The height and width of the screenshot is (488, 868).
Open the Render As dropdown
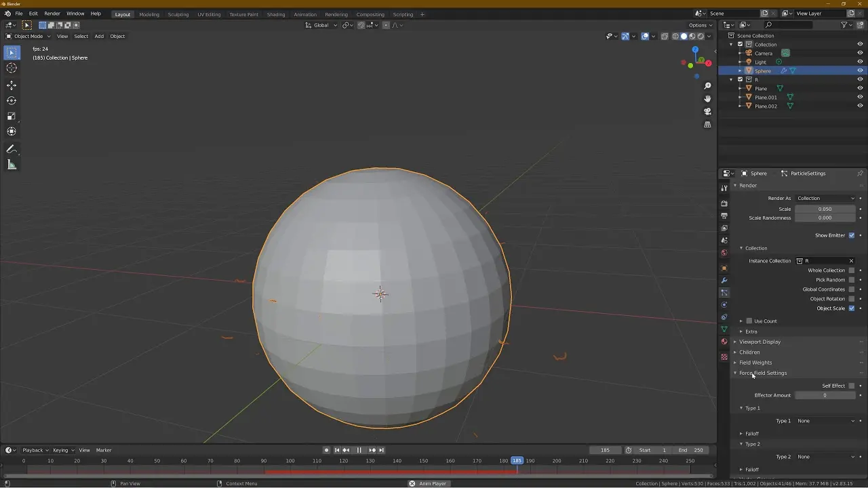tap(825, 198)
